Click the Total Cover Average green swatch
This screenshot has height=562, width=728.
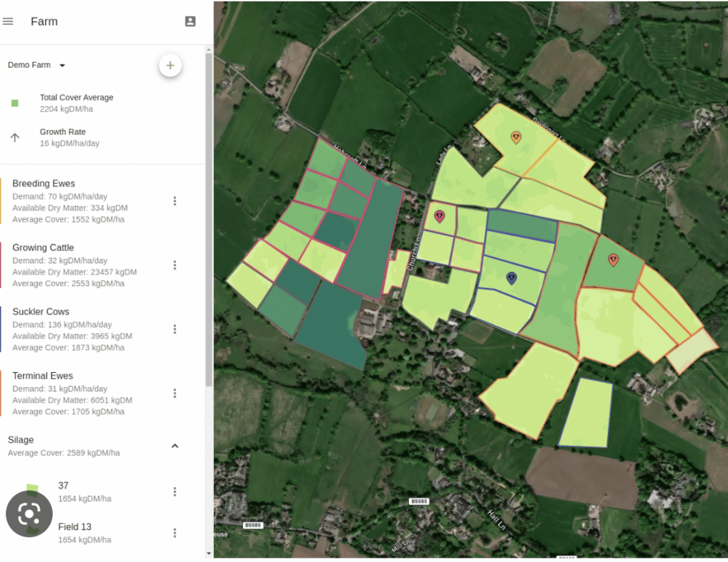[x=15, y=103]
